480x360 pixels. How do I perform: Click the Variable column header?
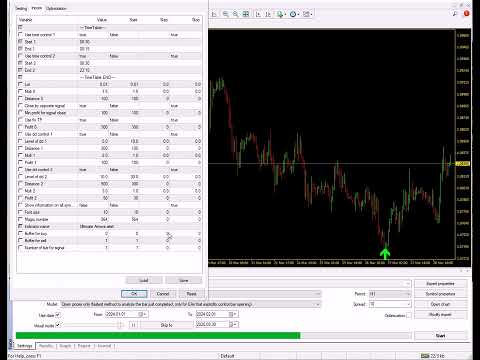(26, 20)
